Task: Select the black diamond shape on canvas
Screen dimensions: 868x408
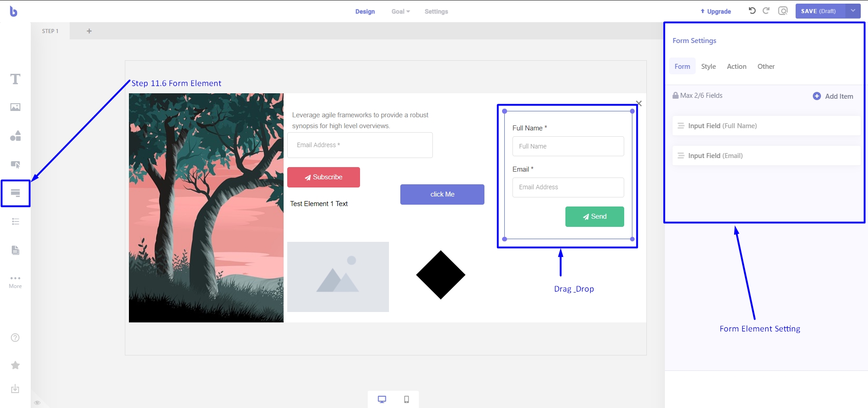Action: pyautogui.click(x=441, y=275)
